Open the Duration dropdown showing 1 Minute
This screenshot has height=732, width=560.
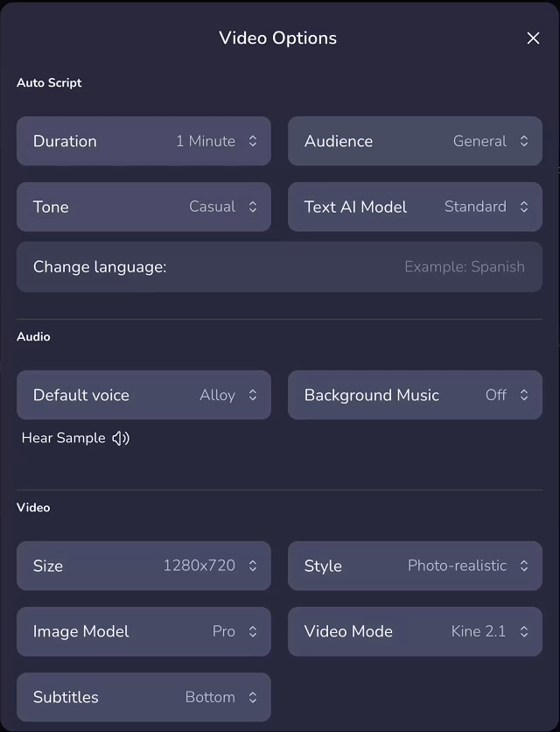click(x=143, y=141)
